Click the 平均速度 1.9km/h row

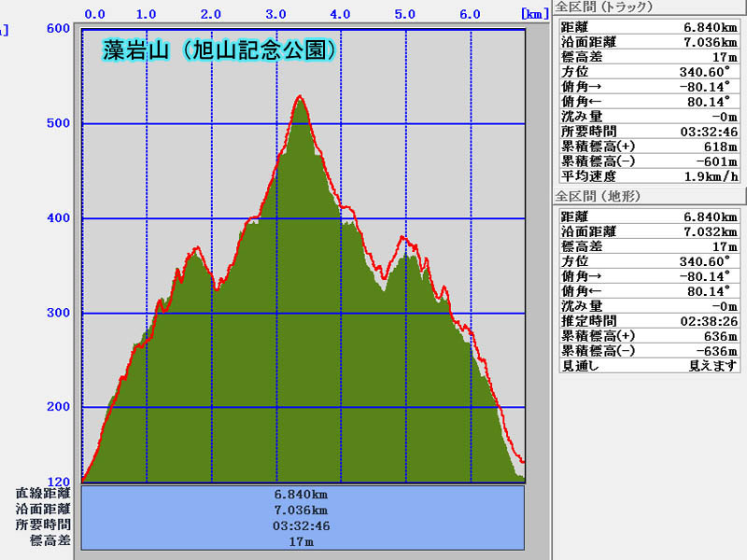pos(648,175)
